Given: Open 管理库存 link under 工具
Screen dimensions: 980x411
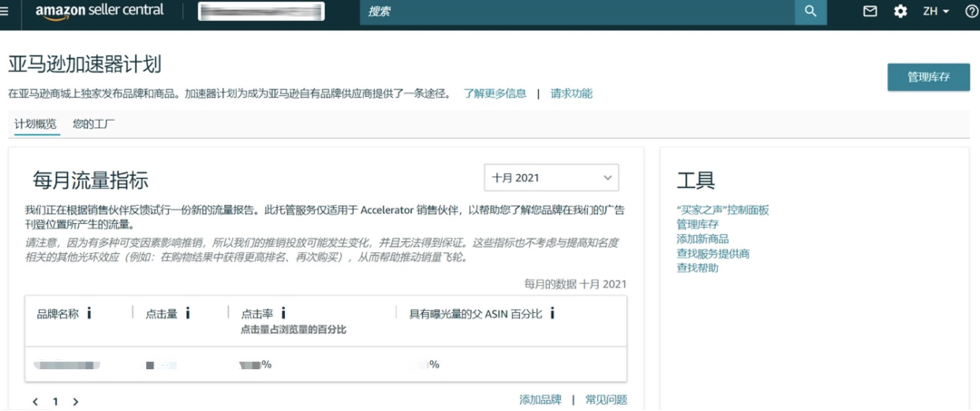Looking at the screenshot, I should (x=698, y=224).
